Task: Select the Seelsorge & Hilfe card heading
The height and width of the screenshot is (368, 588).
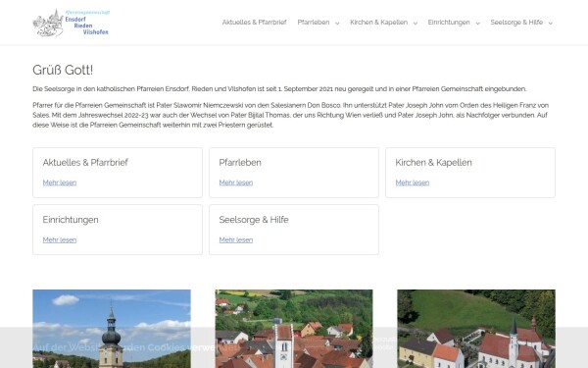Action: point(254,220)
